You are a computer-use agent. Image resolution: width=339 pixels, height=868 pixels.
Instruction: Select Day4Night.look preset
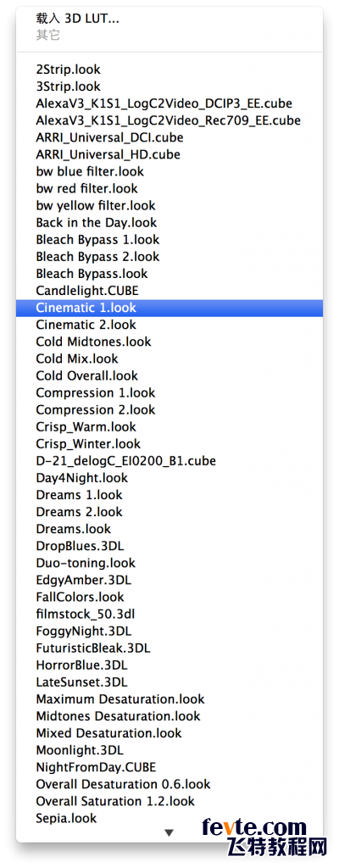169,478
